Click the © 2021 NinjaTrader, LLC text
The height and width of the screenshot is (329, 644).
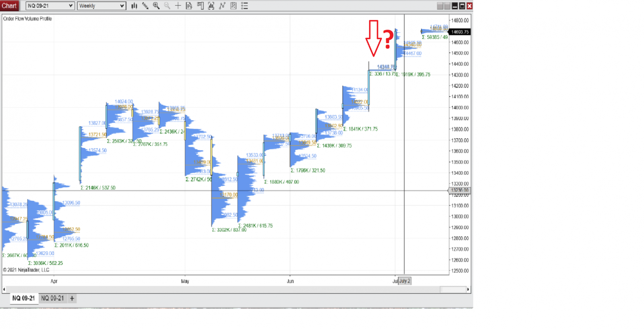[x=26, y=270]
